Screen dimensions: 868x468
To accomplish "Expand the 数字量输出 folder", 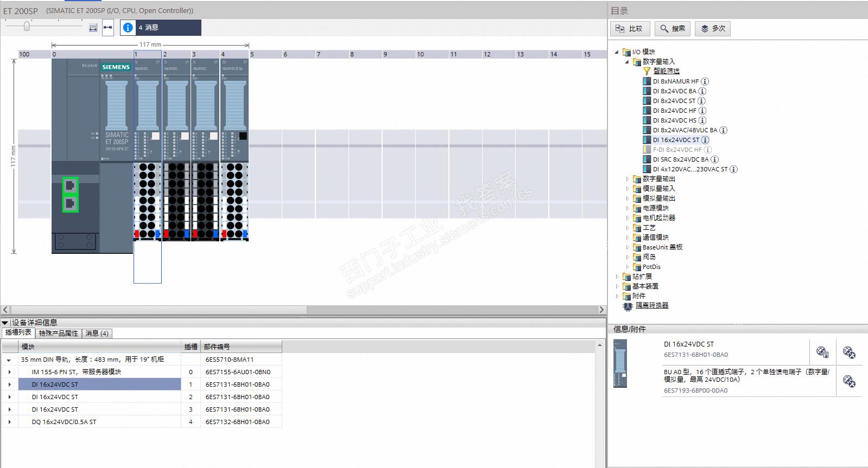I will 627,179.
